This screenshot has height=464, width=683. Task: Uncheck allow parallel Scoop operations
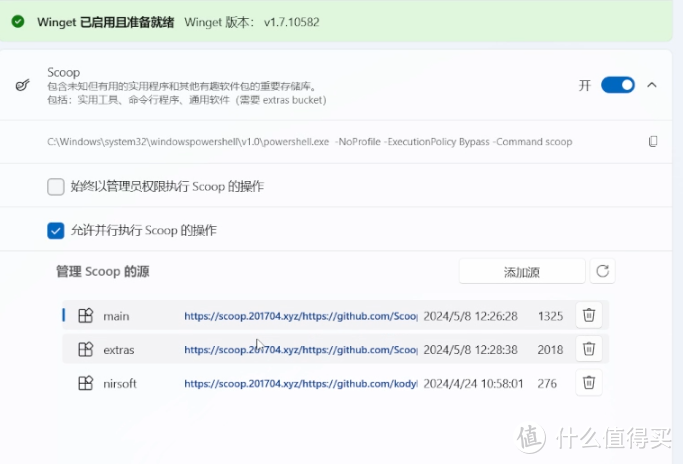tap(56, 230)
